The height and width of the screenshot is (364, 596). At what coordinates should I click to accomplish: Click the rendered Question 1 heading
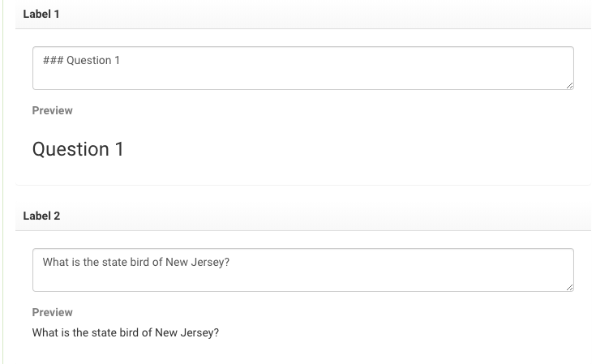tap(78, 149)
